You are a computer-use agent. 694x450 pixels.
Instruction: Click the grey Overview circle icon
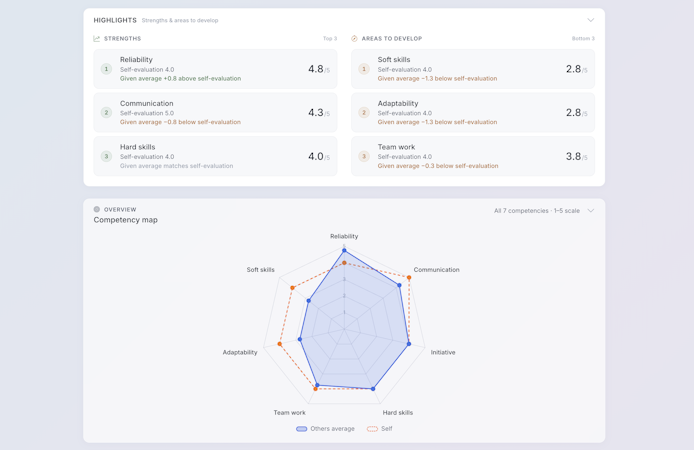click(x=96, y=209)
